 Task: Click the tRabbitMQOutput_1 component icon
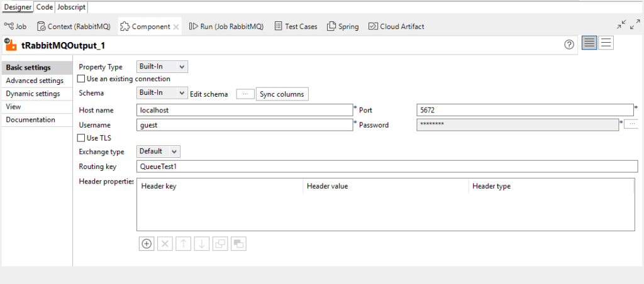pyautogui.click(x=10, y=45)
